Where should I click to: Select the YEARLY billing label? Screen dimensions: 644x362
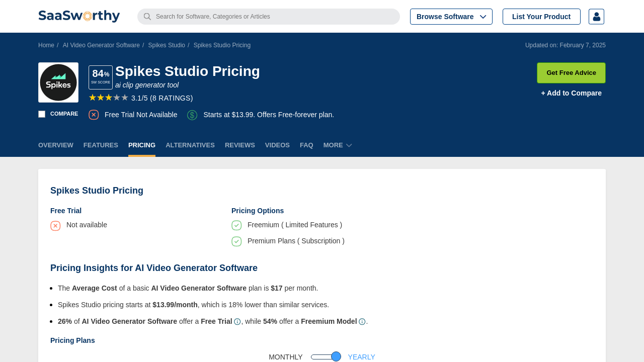pos(361,357)
